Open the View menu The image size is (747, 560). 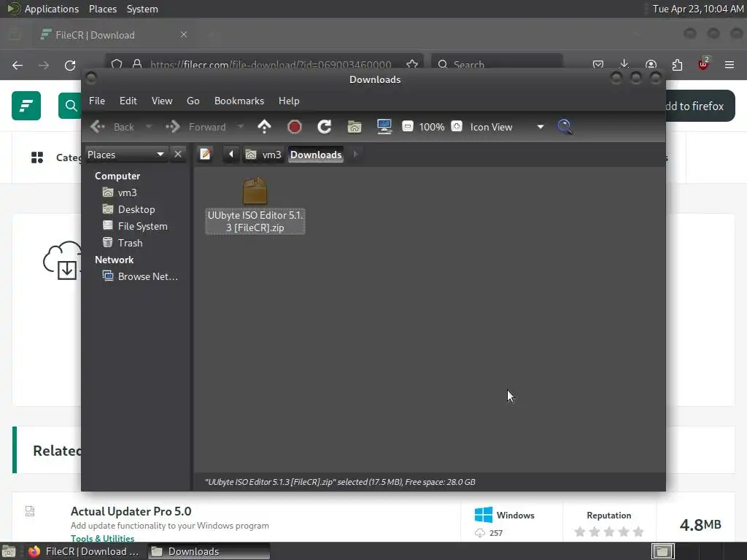[x=162, y=101]
